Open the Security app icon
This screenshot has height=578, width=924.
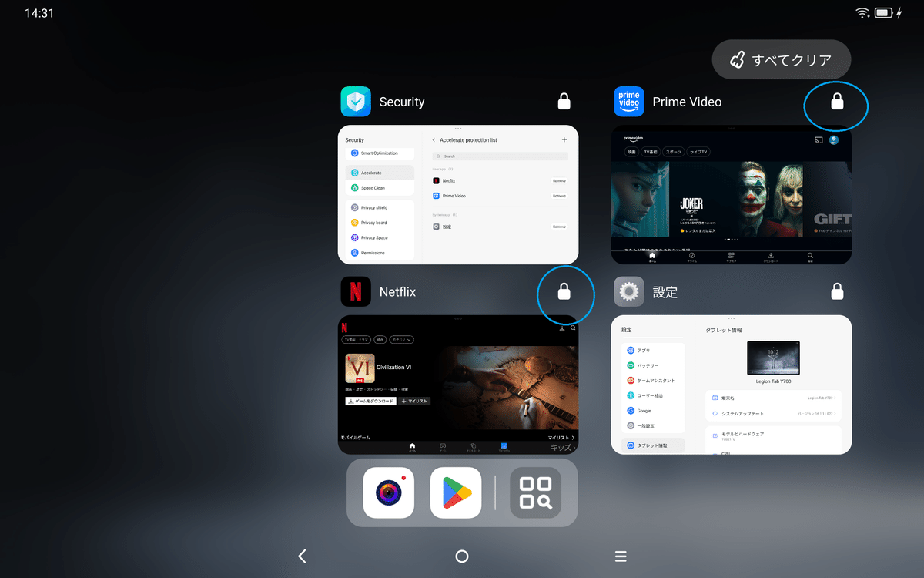click(356, 102)
